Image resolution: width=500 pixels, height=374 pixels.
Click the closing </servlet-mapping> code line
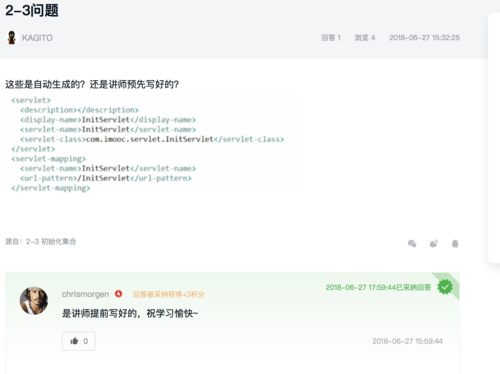[x=51, y=188]
